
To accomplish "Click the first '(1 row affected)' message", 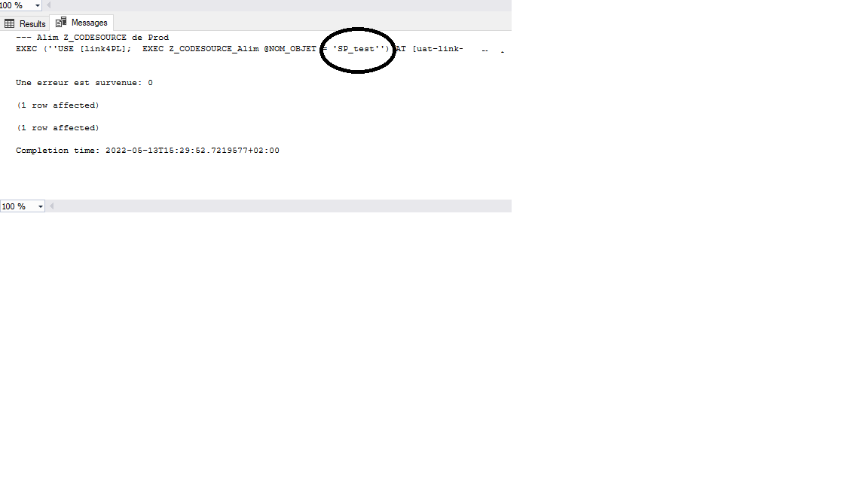I will coord(57,105).
